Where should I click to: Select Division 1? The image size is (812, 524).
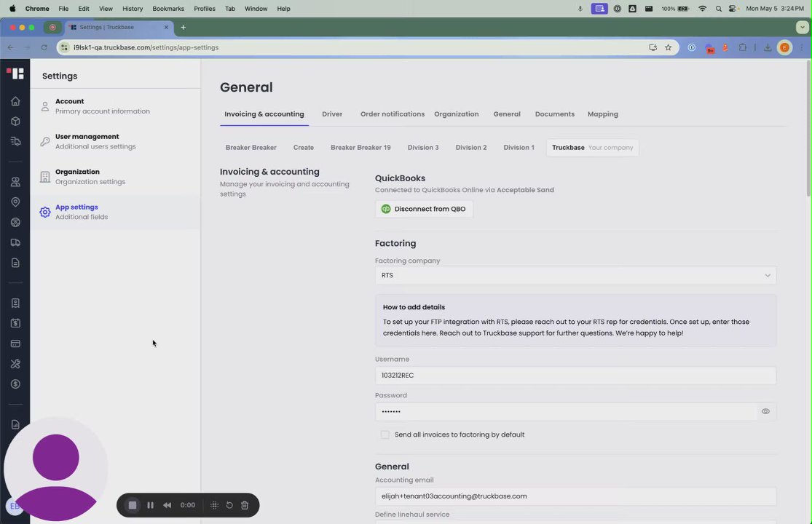[519, 148]
